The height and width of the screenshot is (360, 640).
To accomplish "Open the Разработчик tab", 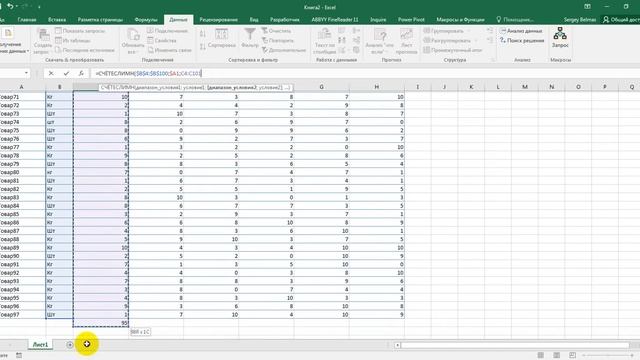I will (x=284, y=20).
